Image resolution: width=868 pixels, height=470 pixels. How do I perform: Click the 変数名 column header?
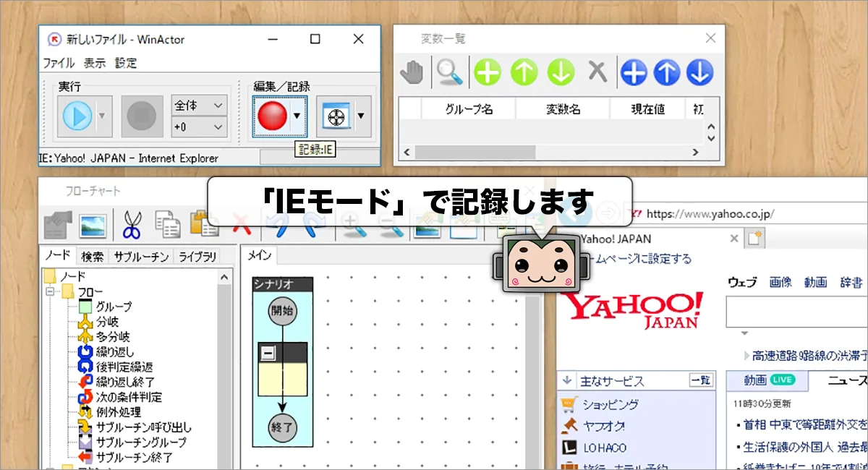pyautogui.click(x=563, y=109)
